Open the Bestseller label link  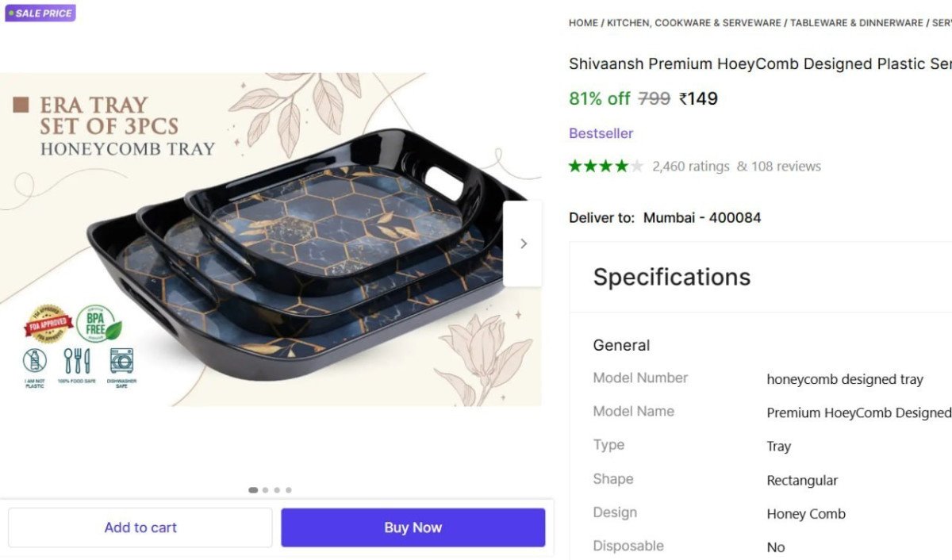pos(601,132)
